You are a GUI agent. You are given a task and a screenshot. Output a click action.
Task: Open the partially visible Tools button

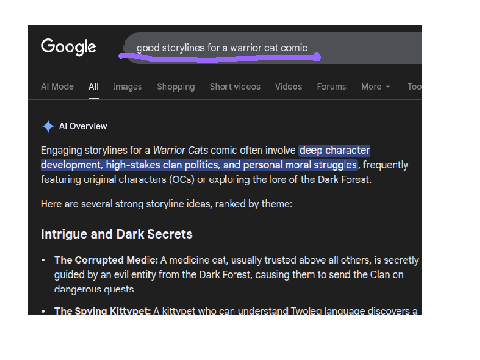tap(414, 87)
